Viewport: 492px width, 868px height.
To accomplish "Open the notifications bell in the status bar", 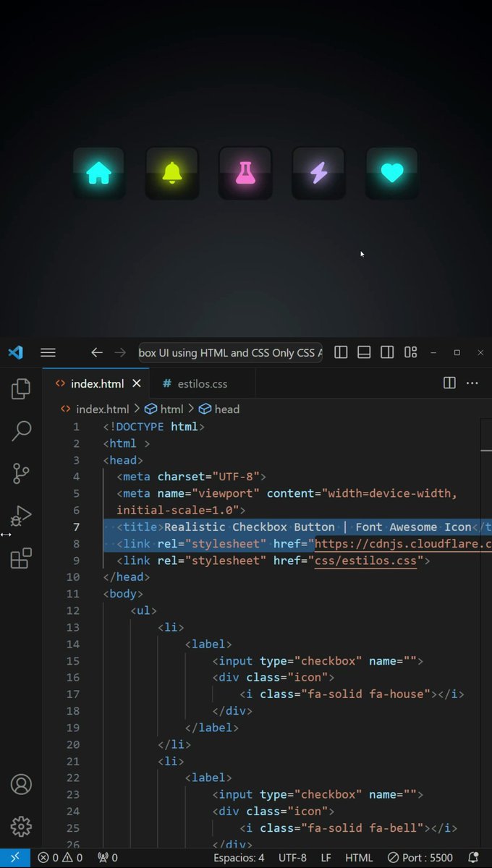I will 474,858.
